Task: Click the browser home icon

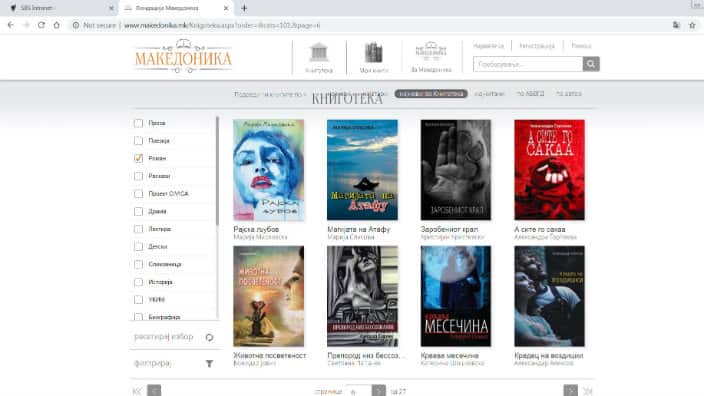Action: (x=57, y=25)
